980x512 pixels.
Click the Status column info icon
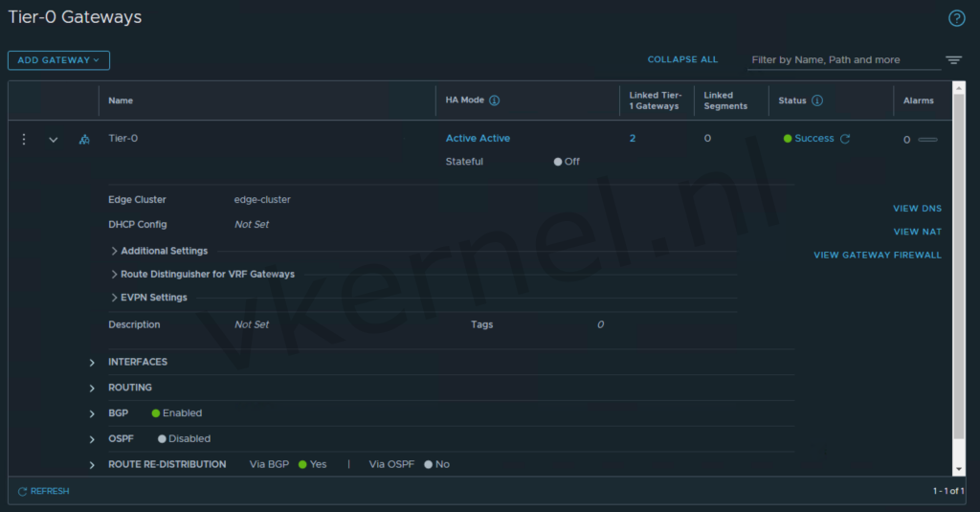tap(817, 100)
